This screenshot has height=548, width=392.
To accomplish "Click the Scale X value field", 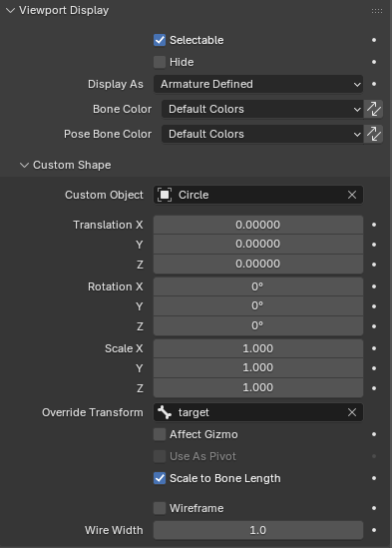I will 258,348.
